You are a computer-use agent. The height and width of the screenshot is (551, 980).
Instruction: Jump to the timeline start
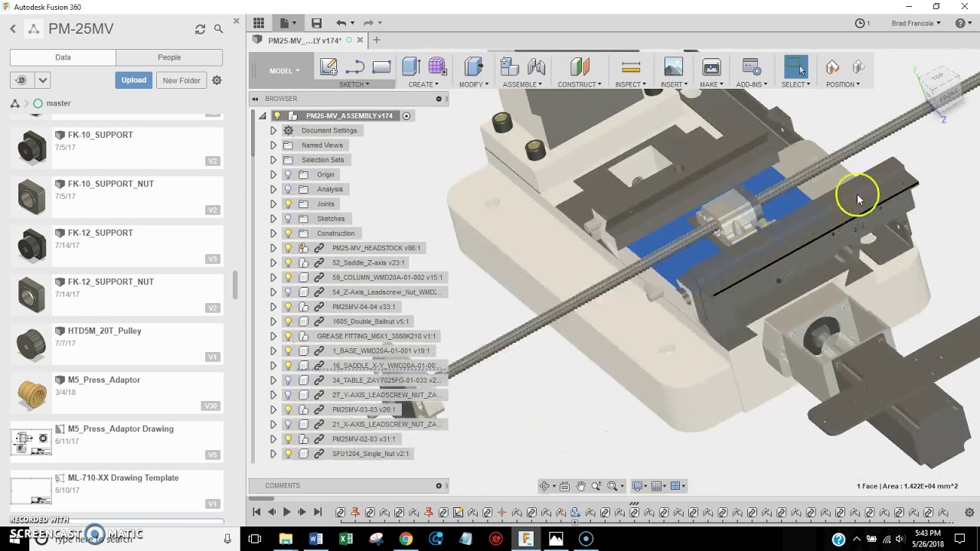[256, 513]
